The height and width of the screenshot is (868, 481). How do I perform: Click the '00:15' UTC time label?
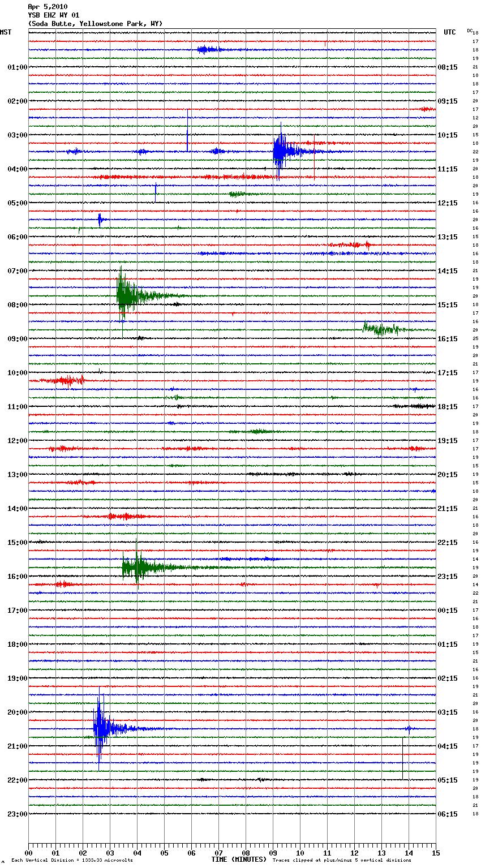[448, 611]
